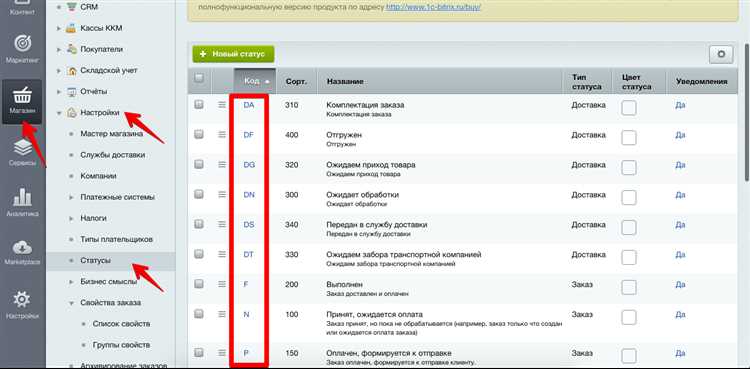Check the Ожидаем забора транспортной компанией checkbox
The height and width of the screenshot is (369, 750).
pos(199,254)
